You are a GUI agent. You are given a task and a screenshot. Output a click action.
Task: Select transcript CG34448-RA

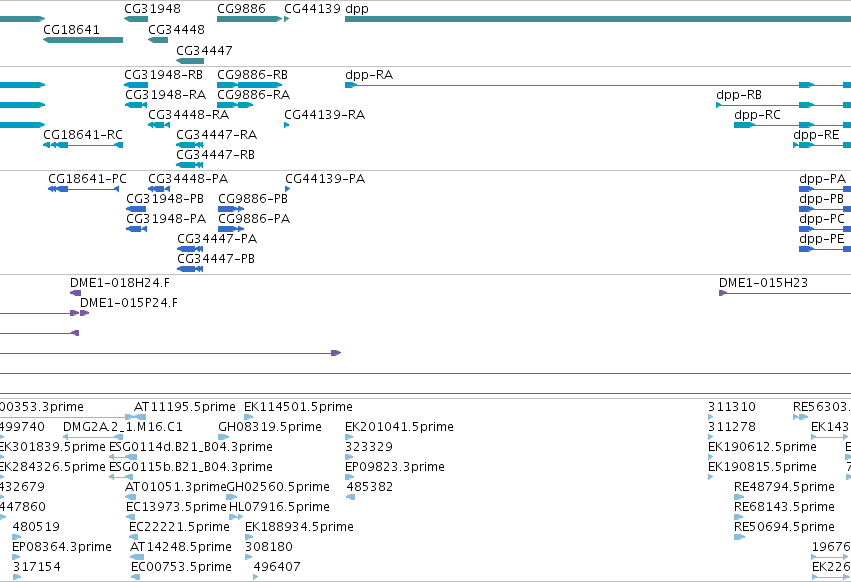pos(188,115)
